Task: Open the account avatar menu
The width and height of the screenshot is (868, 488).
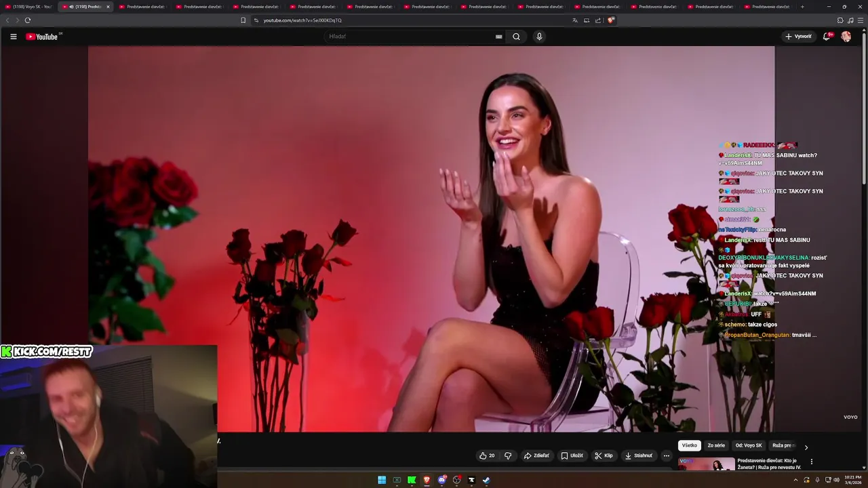Action: [846, 37]
